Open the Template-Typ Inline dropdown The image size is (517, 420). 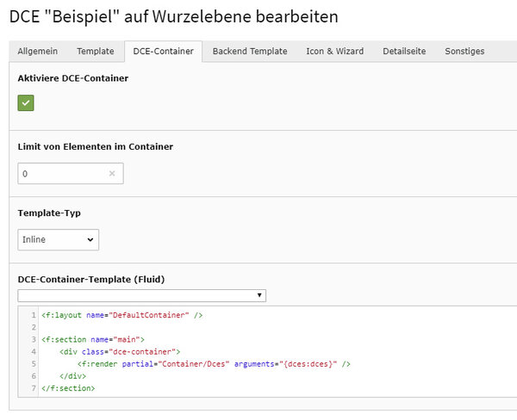click(x=58, y=239)
